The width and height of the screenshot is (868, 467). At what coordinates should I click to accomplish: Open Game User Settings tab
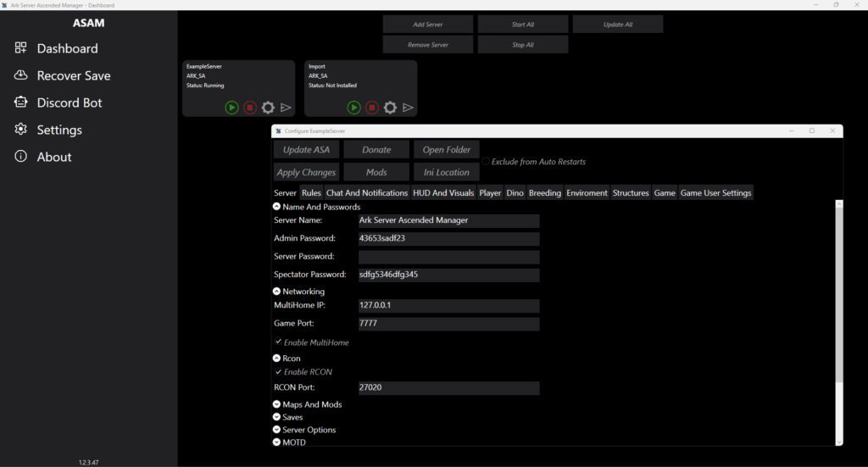pos(715,192)
